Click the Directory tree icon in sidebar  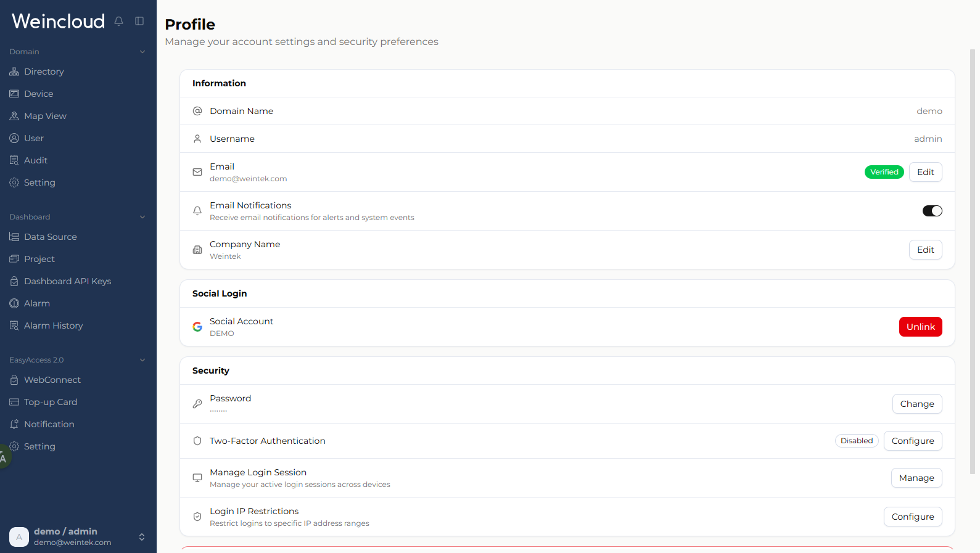point(14,72)
